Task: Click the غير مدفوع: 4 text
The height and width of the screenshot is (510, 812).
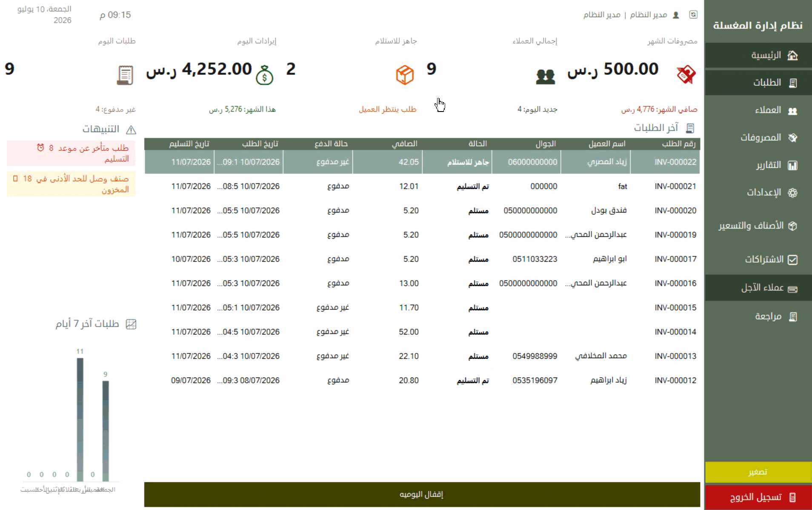Action: click(115, 109)
